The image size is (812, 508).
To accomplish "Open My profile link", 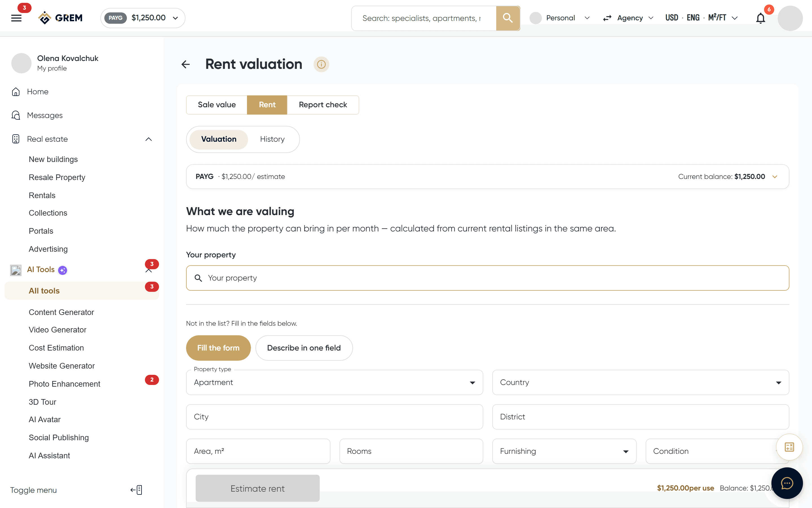I will (x=52, y=68).
